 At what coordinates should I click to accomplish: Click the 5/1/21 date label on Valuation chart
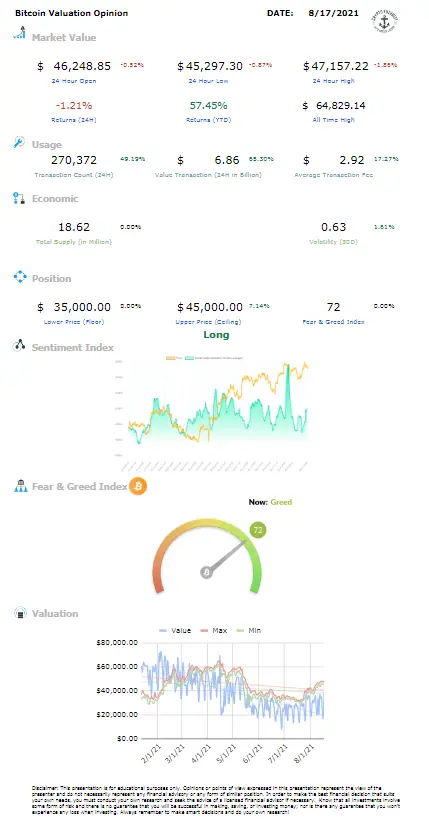tap(229, 753)
